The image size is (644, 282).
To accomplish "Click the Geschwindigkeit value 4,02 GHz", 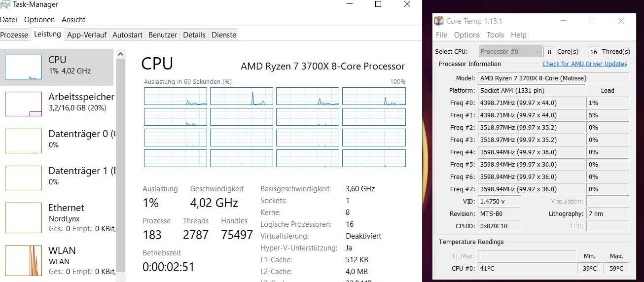I will pyautogui.click(x=215, y=203).
